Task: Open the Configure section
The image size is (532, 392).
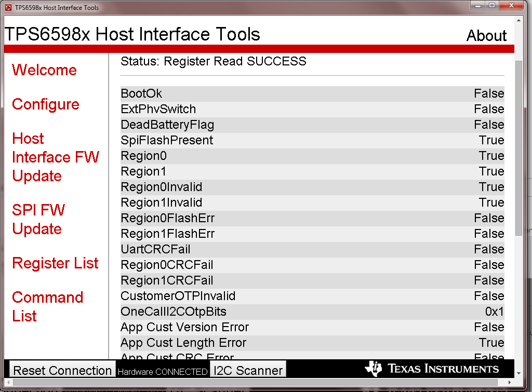Action: click(x=45, y=104)
